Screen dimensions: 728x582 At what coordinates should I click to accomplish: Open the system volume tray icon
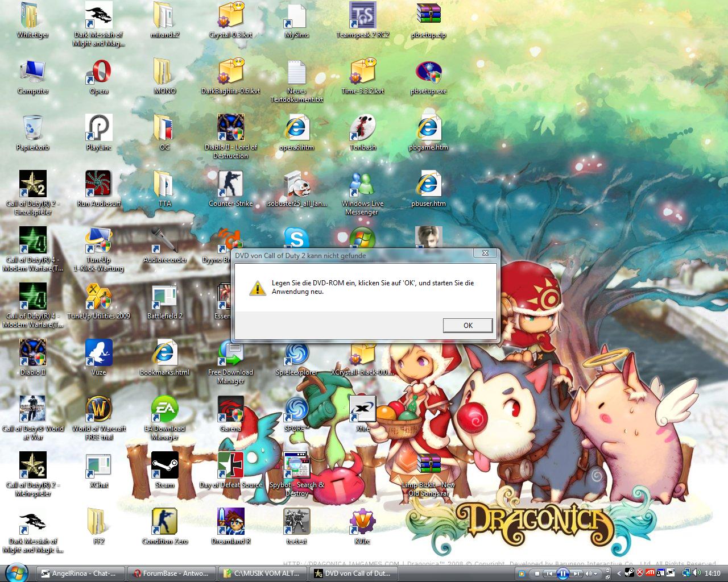point(697,573)
